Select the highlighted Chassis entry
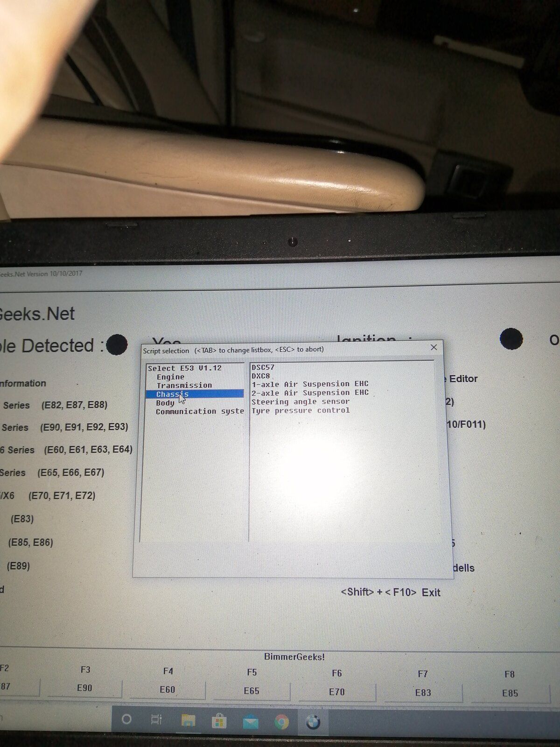The height and width of the screenshot is (747, 560). (x=195, y=394)
